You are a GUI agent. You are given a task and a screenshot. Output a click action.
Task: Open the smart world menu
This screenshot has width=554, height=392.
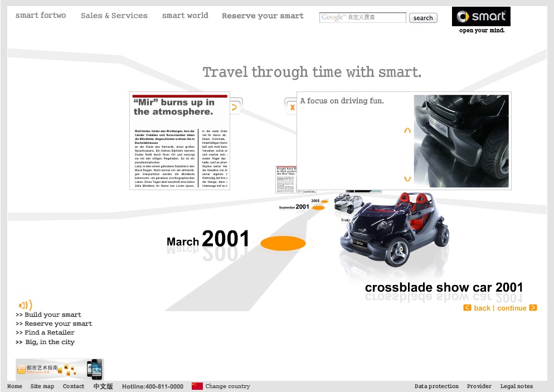(185, 16)
